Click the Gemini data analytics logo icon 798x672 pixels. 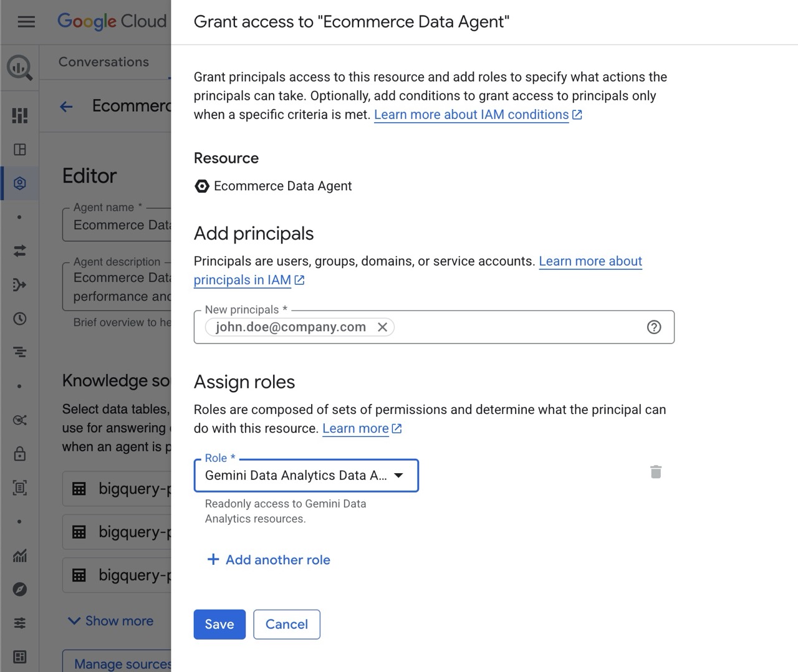(x=20, y=67)
